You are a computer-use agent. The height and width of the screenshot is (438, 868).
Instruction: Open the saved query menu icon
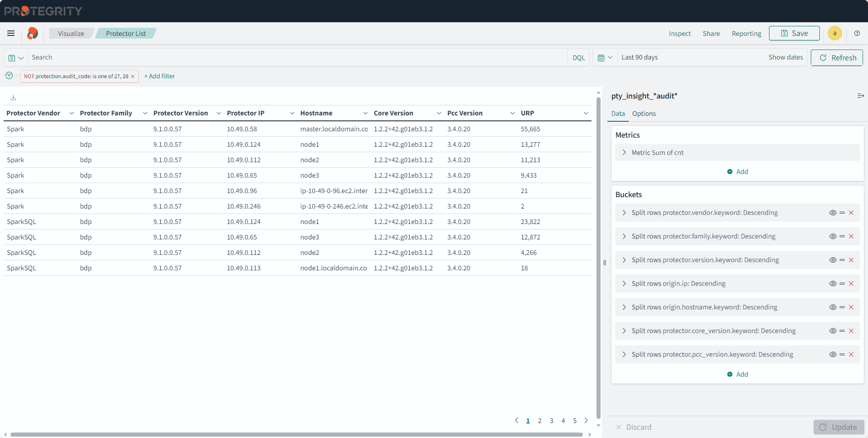(x=16, y=58)
